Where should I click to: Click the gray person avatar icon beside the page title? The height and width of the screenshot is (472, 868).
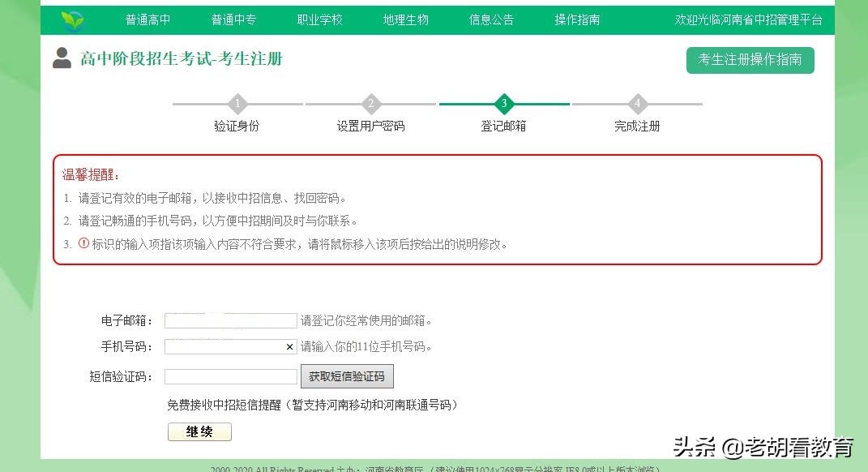(x=62, y=58)
